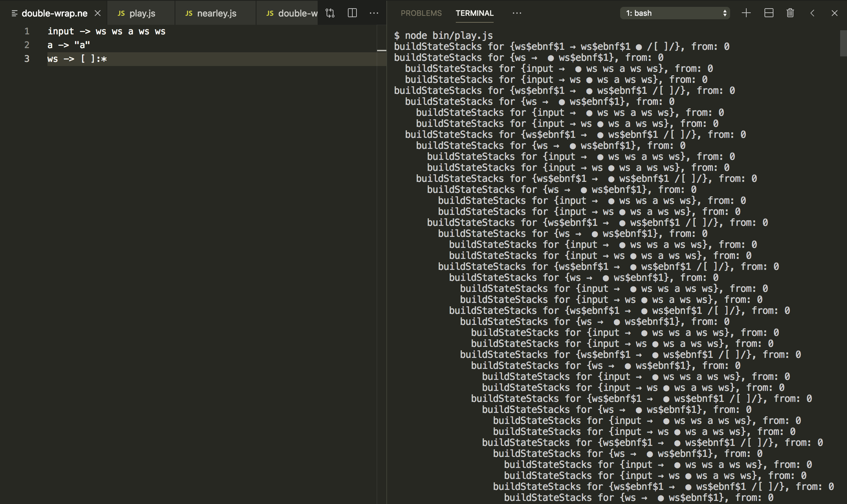Switch to the PROBLEMS tab

(x=421, y=13)
